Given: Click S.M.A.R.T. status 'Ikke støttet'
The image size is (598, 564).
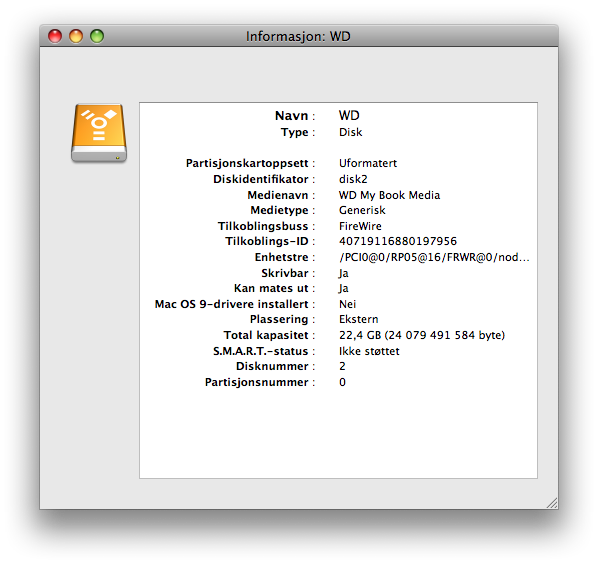Looking at the screenshot, I should coord(369,351).
